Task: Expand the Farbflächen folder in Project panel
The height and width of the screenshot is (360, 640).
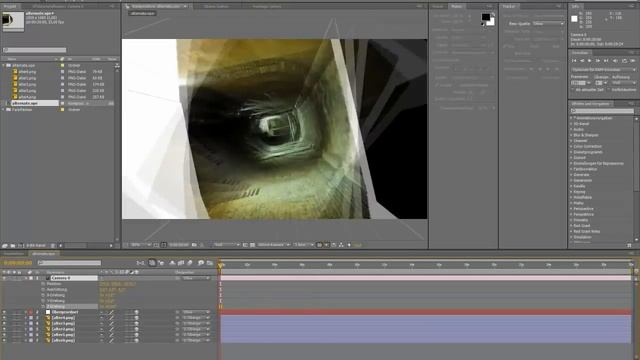Action: [x=4, y=110]
